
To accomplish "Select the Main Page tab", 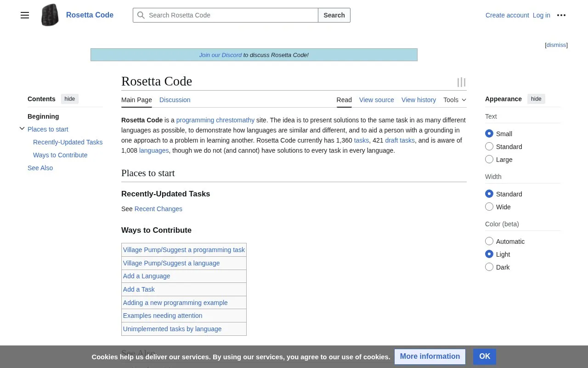I will point(136,100).
